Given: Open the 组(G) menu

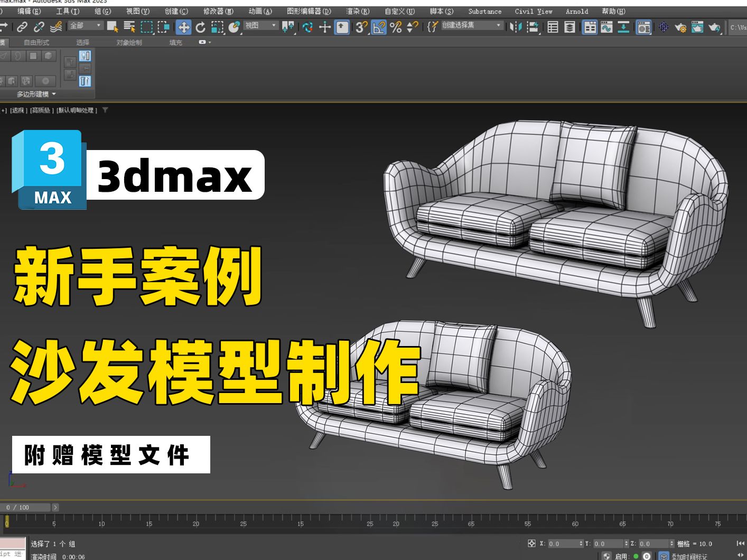Looking at the screenshot, I should [x=102, y=11].
